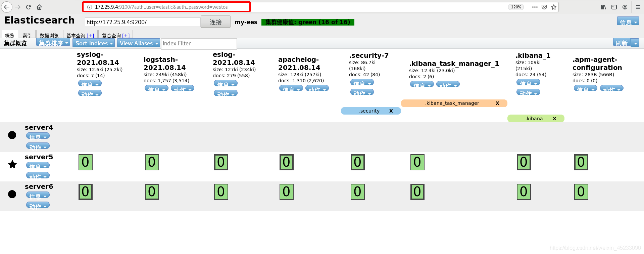
Task: Remove the .kibana_task_manager alias with its X
Action: (x=497, y=103)
